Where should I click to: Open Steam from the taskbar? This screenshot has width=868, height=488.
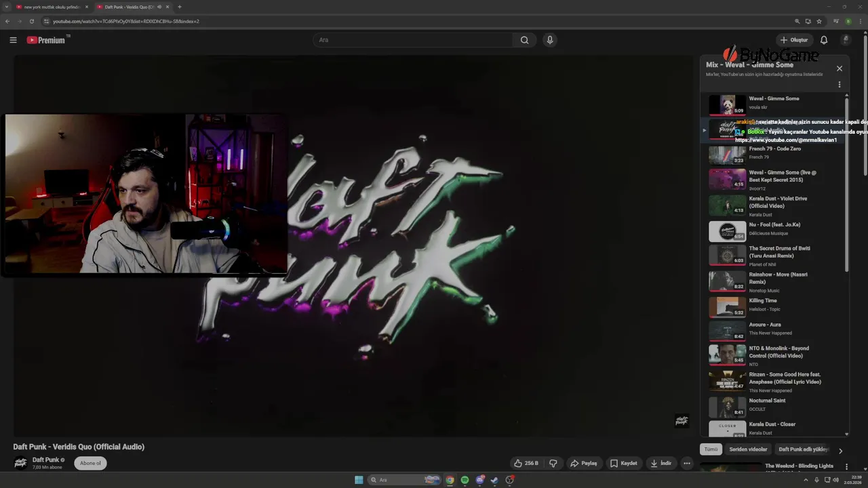(x=494, y=480)
